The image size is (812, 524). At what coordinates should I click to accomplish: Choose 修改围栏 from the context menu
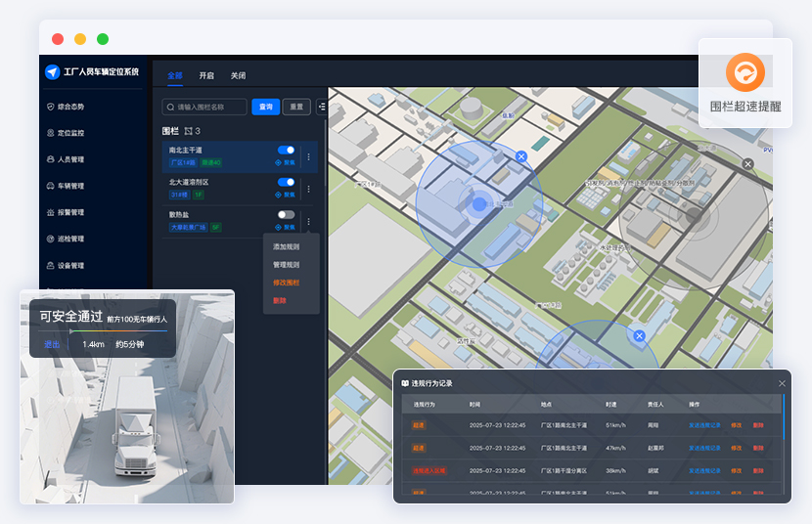(x=286, y=283)
